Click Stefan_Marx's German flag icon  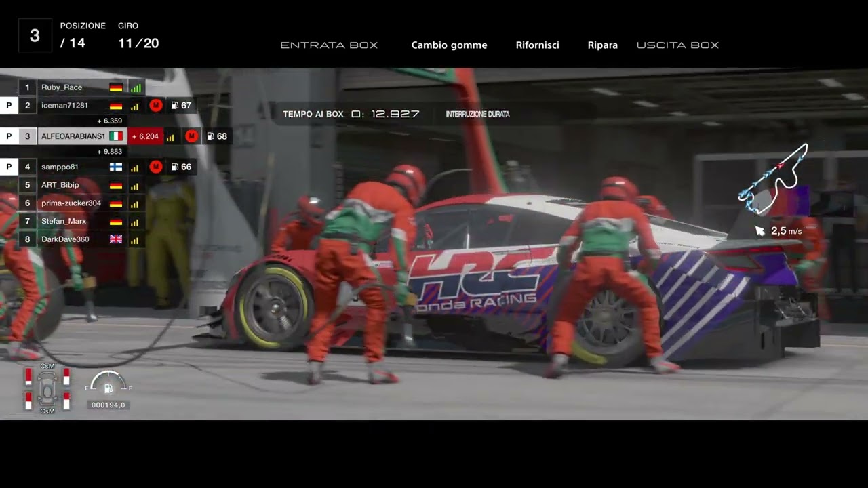116,222
